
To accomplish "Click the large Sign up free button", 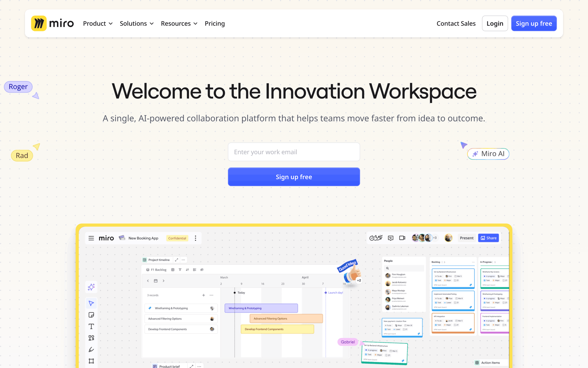I will coord(294,177).
